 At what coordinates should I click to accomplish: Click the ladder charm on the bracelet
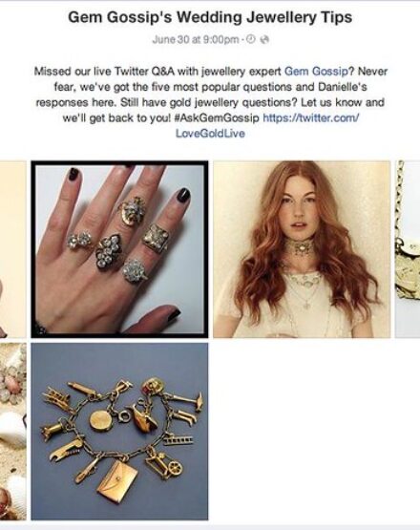[178, 440]
